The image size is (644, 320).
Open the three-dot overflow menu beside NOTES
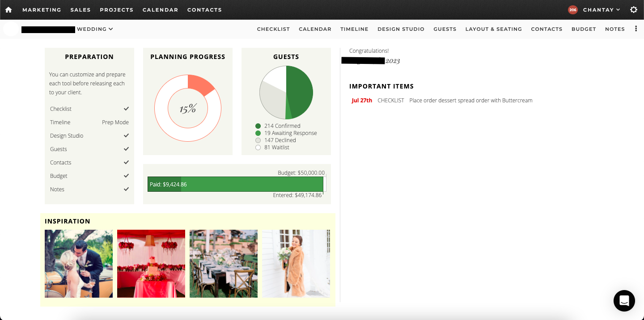click(636, 29)
